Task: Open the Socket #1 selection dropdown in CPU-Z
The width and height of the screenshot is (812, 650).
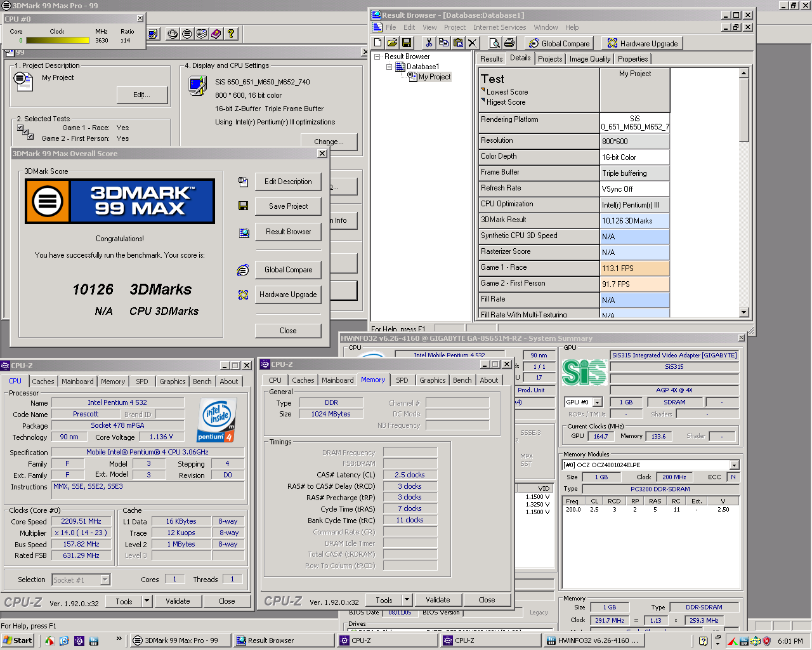Action: (x=105, y=580)
